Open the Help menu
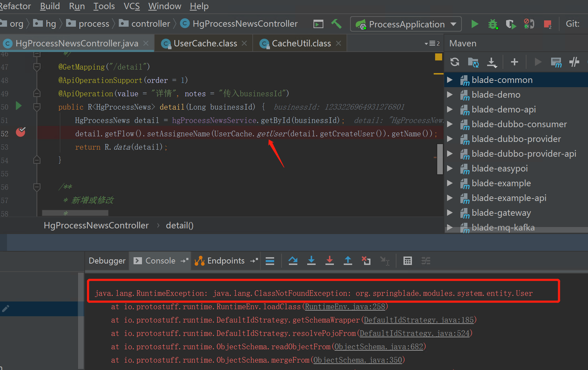The image size is (588, 370). [199, 6]
